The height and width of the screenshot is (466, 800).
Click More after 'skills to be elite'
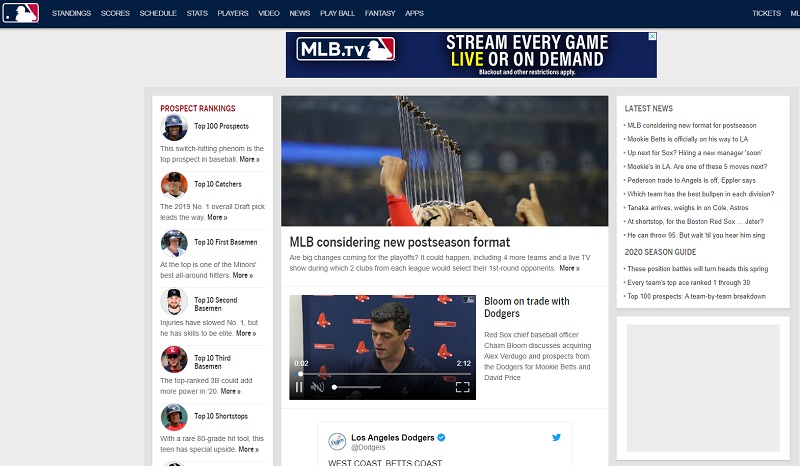tap(246, 333)
